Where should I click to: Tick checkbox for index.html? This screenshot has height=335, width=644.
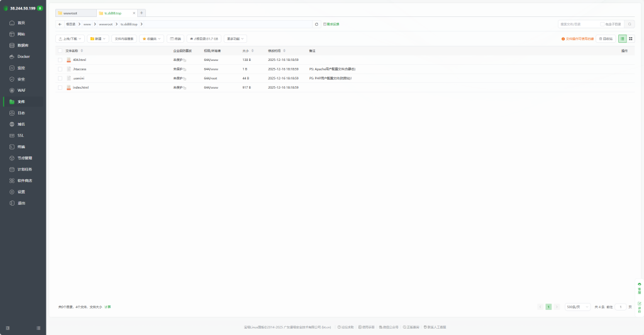click(60, 87)
